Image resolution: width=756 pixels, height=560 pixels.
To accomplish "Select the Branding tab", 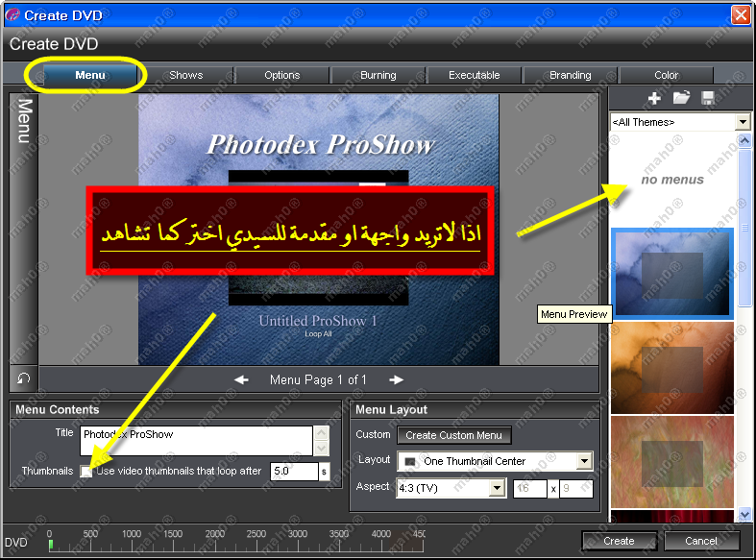I will (x=571, y=75).
